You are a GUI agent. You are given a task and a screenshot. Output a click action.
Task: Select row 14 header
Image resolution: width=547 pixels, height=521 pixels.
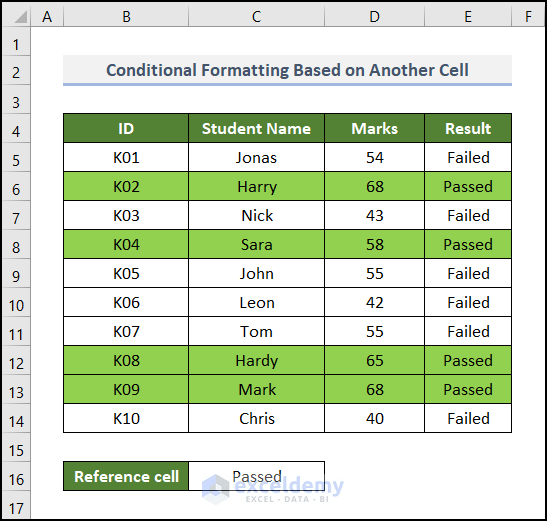tap(16, 418)
